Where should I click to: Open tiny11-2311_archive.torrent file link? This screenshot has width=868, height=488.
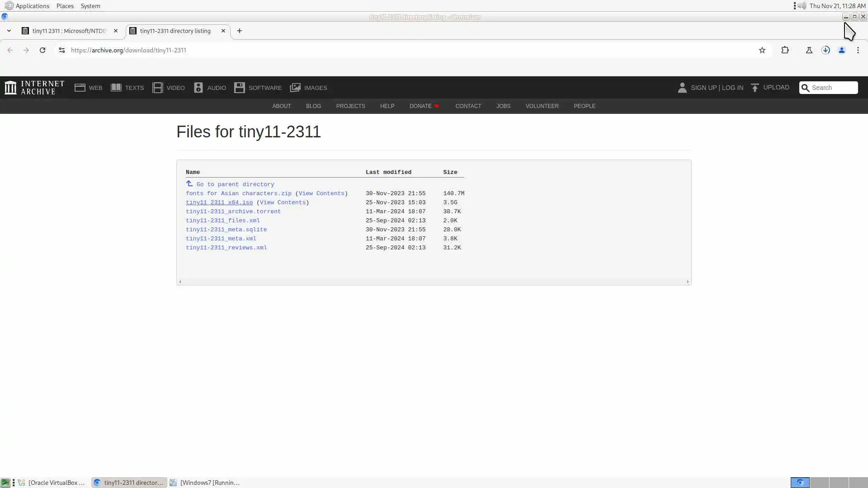pos(233,211)
